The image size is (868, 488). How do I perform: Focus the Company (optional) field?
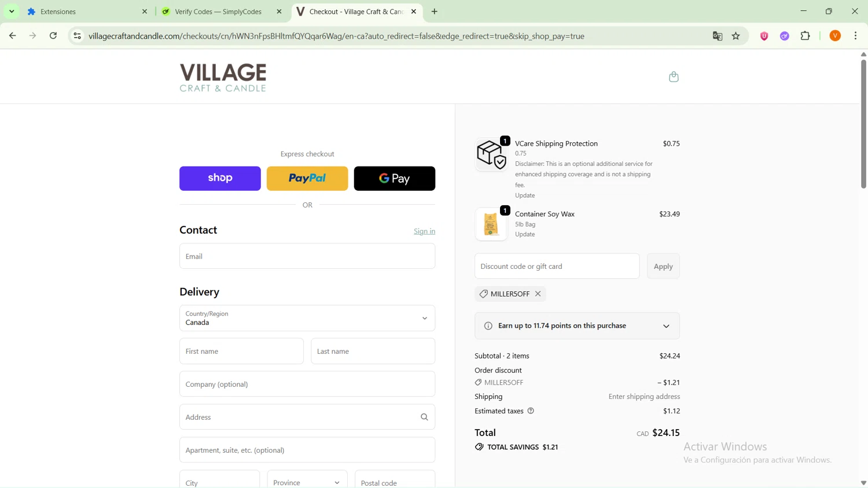307,384
